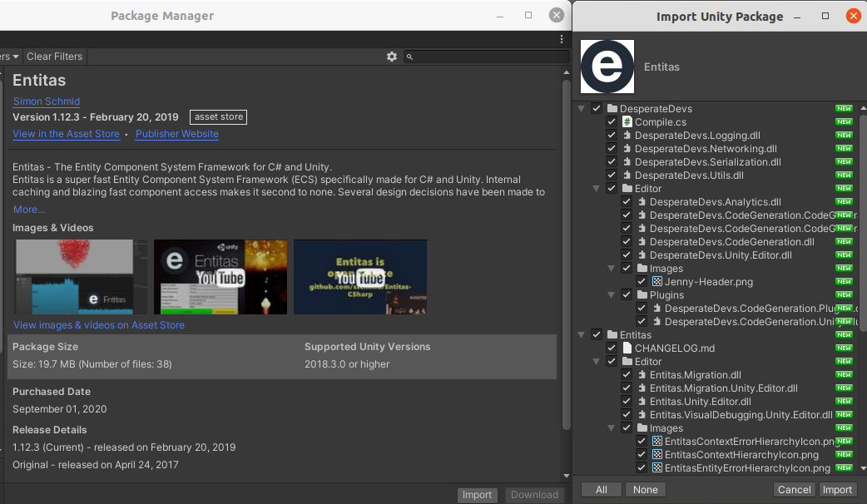Open View in the Asset Store link
The width and height of the screenshot is (867, 504).
pos(67,134)
